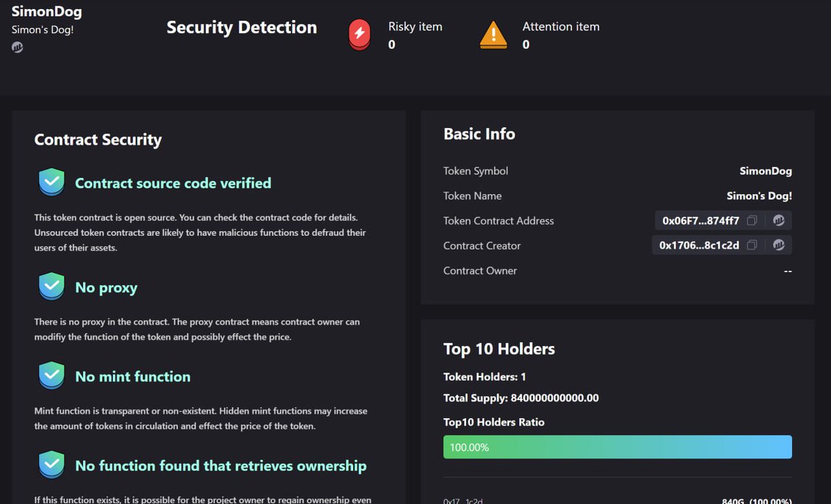Click the orange Attention item warning triangle
Image resolution: width=831 pixels, height=504 pixels.
tap(493, 35)
